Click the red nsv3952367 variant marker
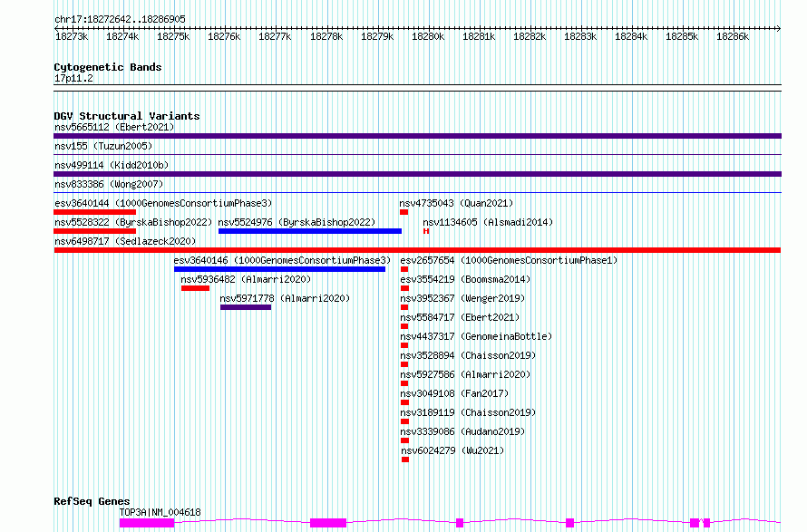 (404, 307)
